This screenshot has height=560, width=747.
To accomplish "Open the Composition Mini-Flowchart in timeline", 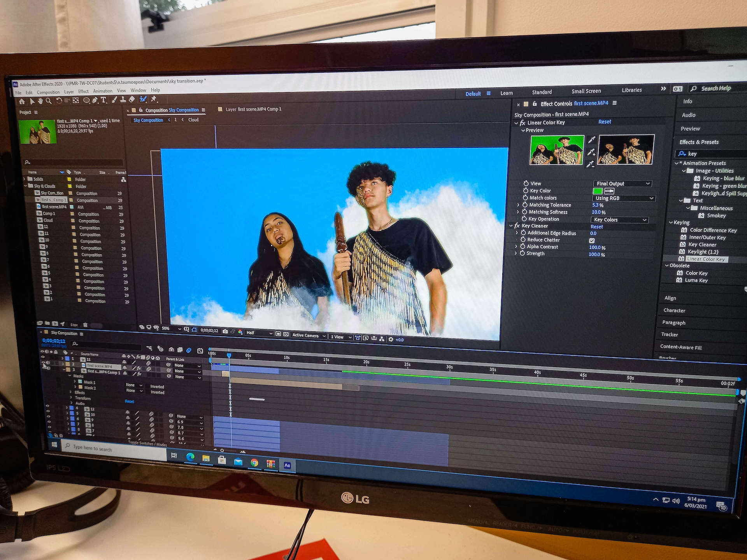I will click(149, 348).
